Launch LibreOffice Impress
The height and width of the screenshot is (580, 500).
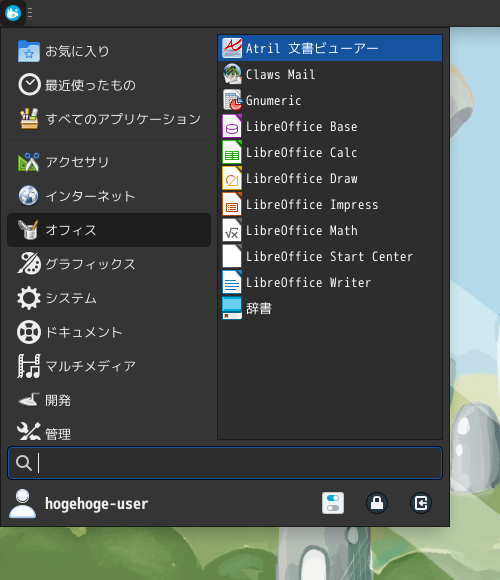[x=330, y=204]
